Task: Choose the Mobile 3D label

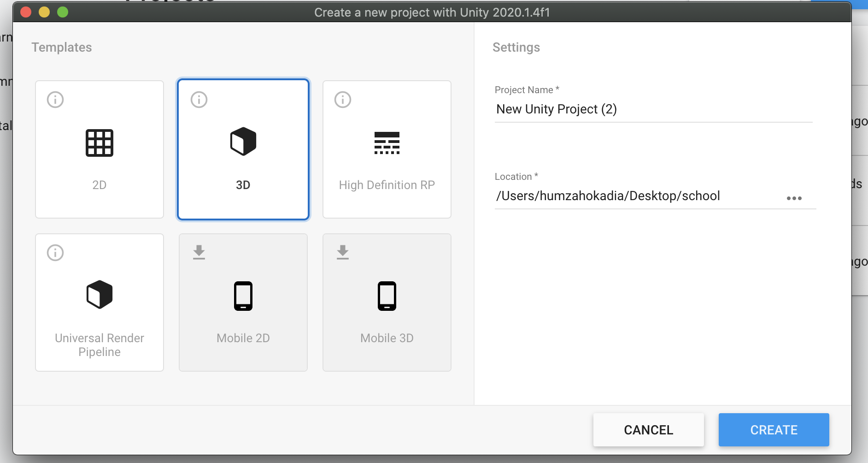Action: point(387,338)
